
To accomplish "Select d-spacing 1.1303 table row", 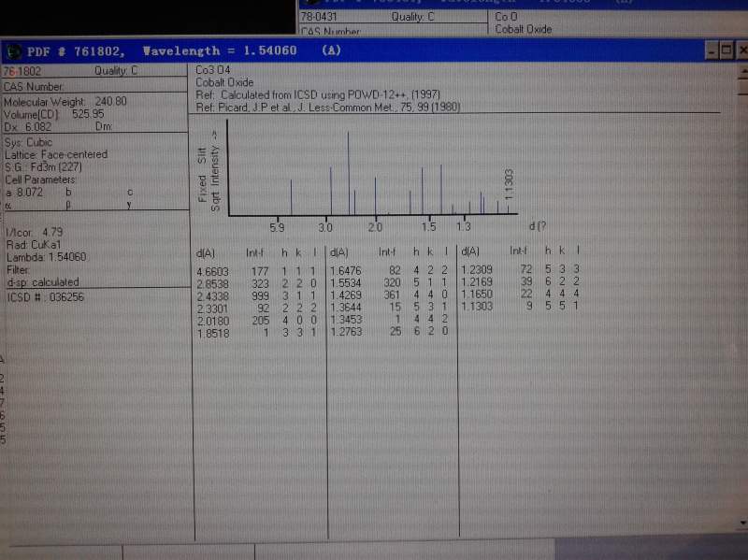I will [x=521, y=306].
